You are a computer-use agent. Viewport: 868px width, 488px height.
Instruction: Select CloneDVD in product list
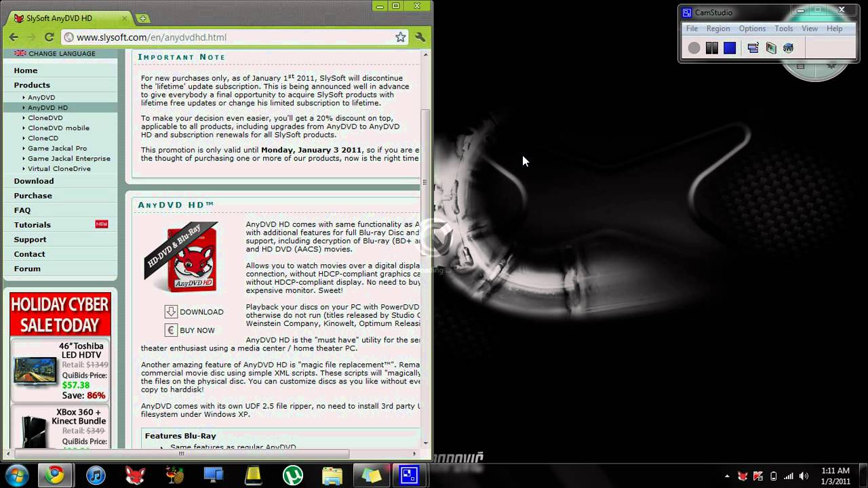pos(45,118)
